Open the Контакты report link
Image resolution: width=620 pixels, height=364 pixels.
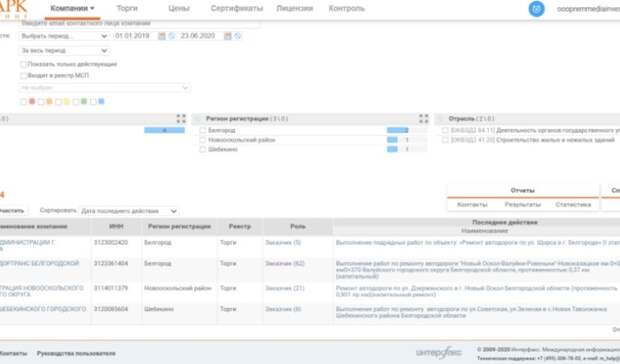472,205
